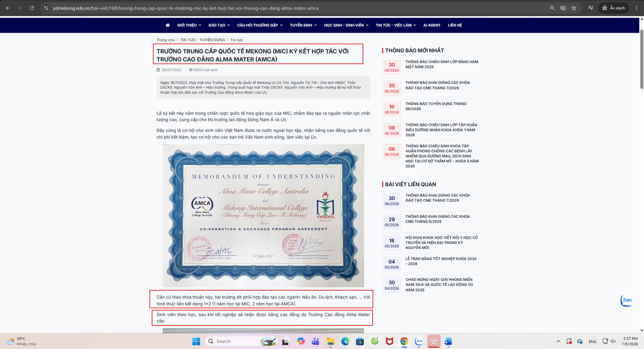
Task: Open the LIÊN HỆ menu item
Action: (x=455, y=25)
